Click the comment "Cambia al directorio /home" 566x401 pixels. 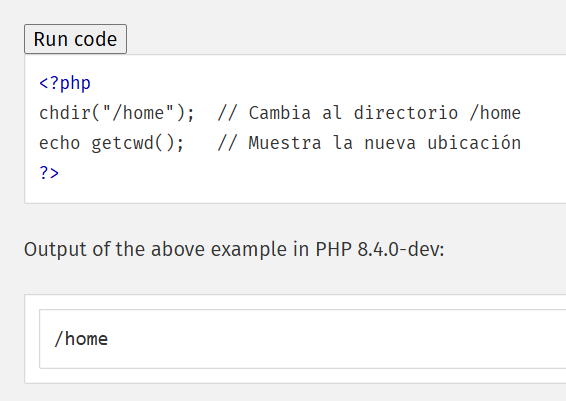coord(369,113)
